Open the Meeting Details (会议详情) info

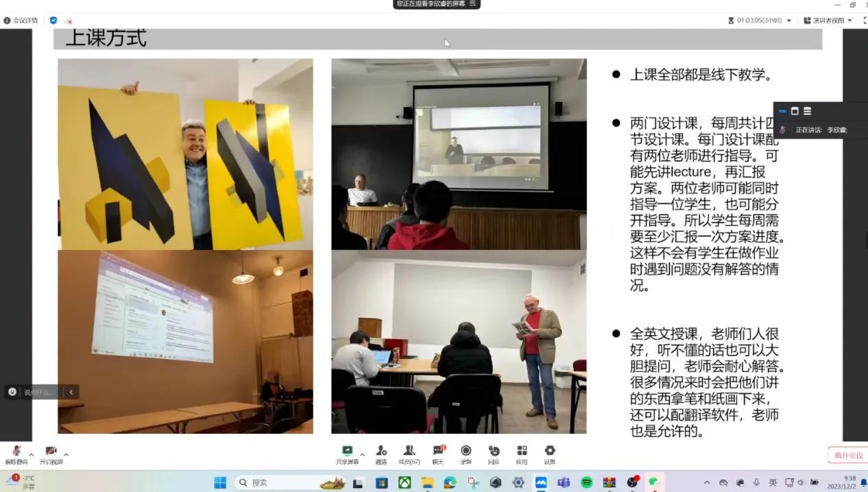(21, 21)
